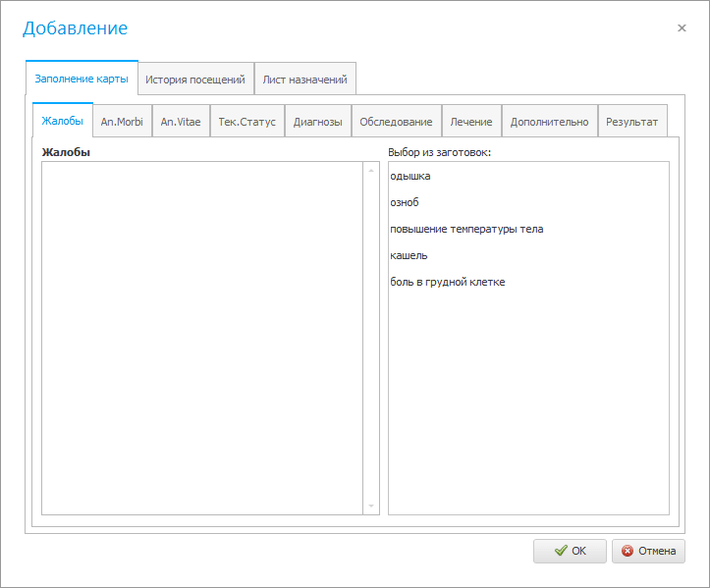Viewport: 710px width, 588px height.
Task: Select the Жалобы sub-tab
Action: point(63,121)
